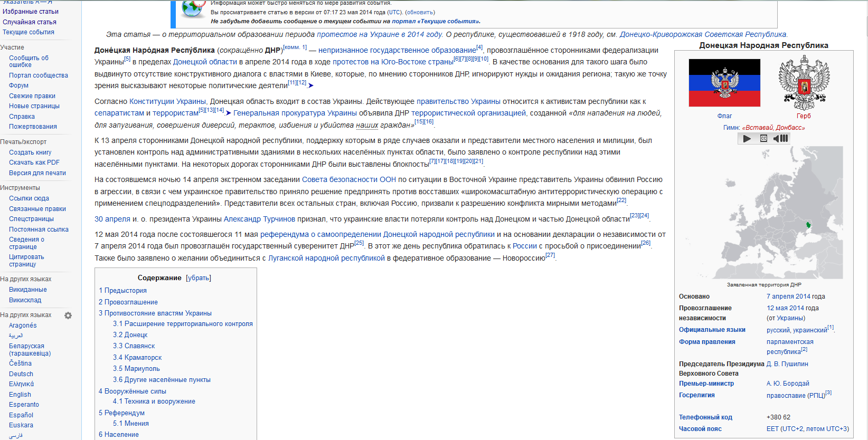868x440 pixels.
Task: Open Ссылки сюда tool link
Action: [29, 198]
